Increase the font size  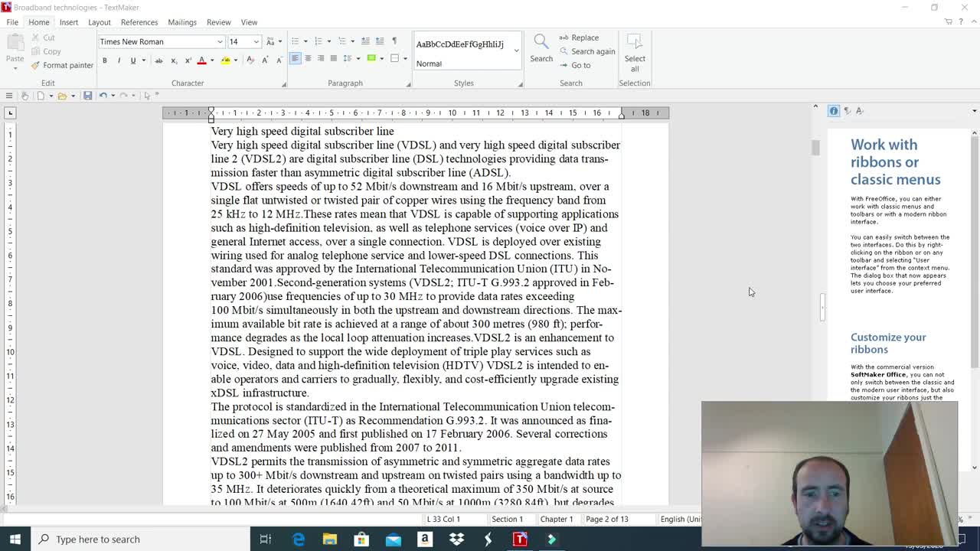pos(266,60)
